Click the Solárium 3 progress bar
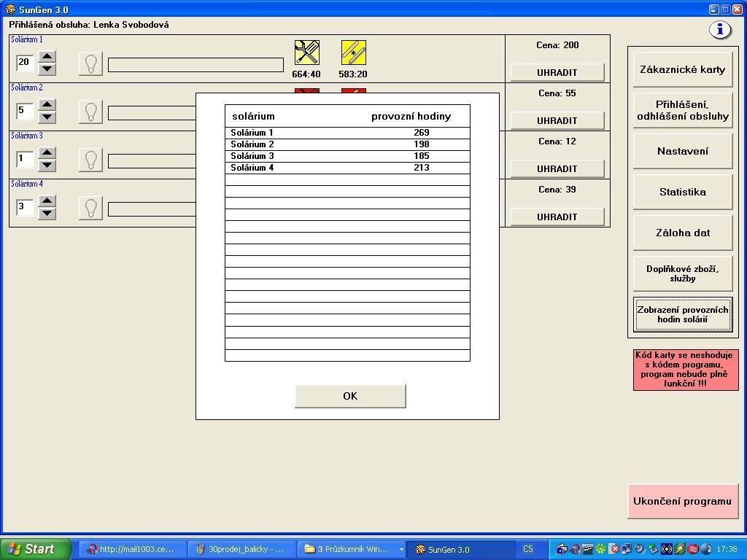The image size is (747, 560). click(152, 161)
